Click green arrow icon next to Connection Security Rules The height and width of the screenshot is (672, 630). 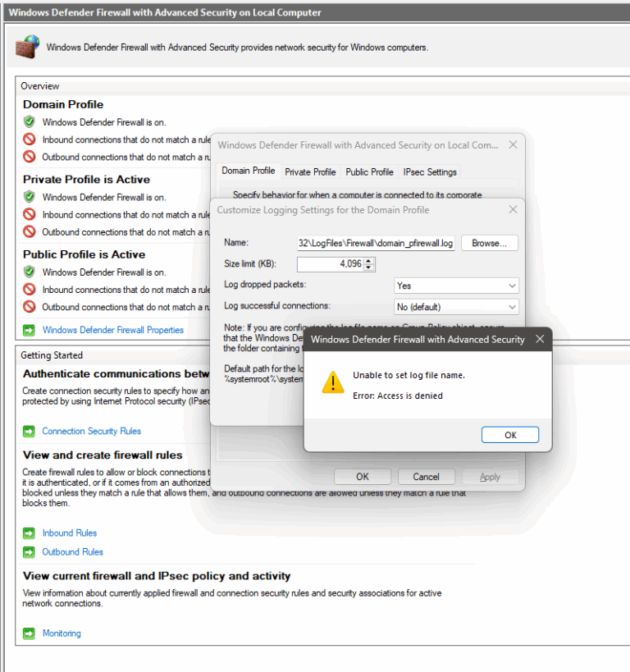click(x=29, y=431)
